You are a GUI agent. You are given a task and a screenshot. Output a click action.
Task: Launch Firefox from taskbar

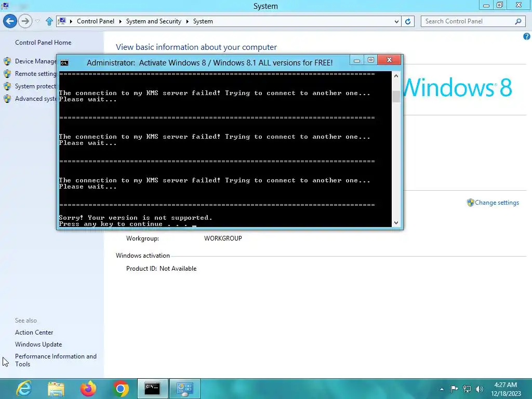pos(88,389)
